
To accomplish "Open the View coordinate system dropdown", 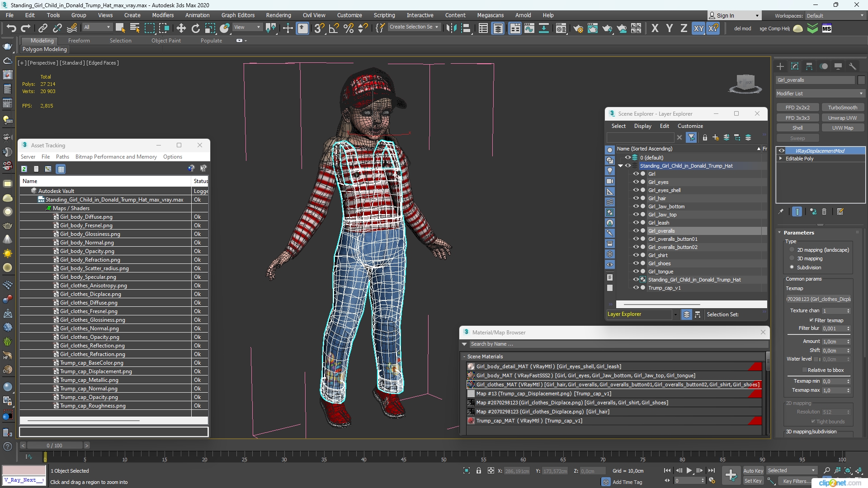I will (247, 27).
